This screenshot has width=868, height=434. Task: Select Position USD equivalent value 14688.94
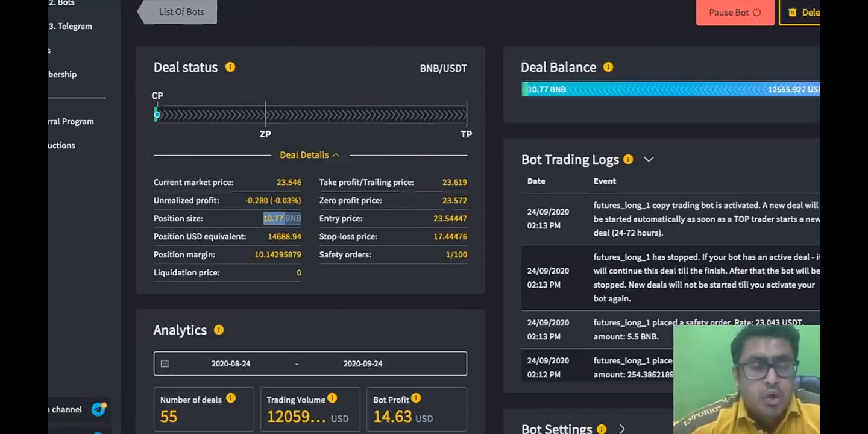285,236
